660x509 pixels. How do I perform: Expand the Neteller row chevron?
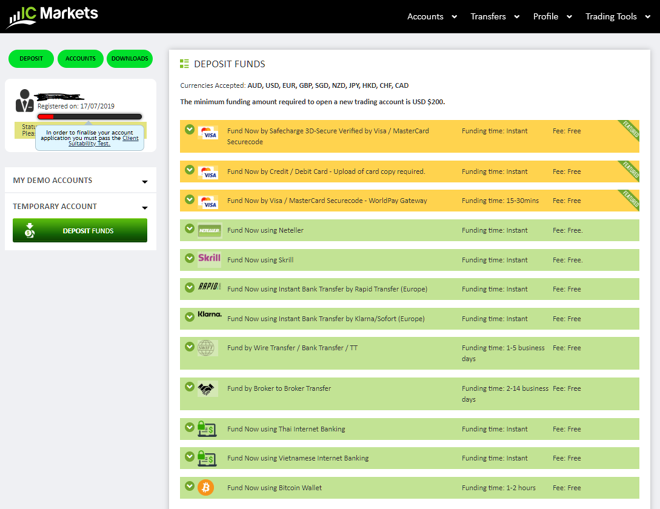(189, 228)
